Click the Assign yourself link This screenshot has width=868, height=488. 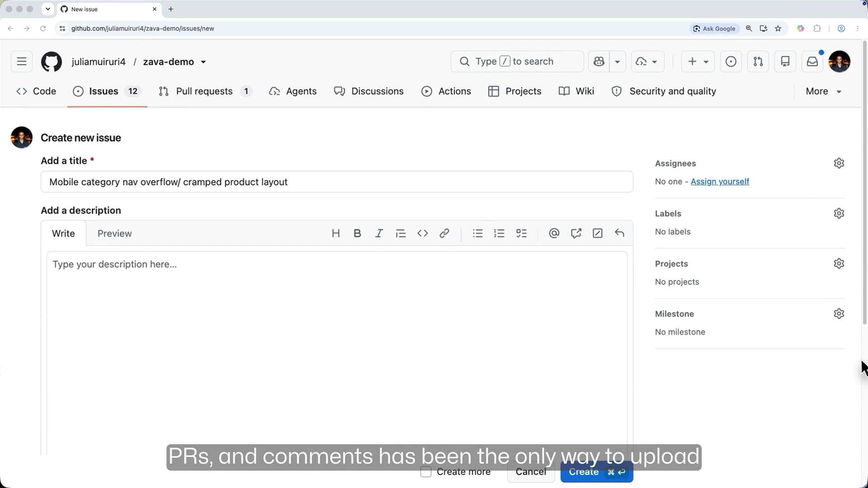720,182
